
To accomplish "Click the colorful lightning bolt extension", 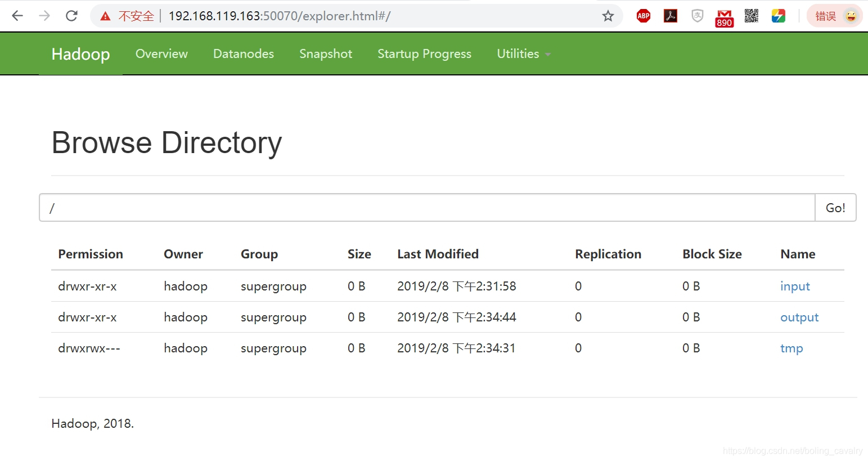I will coord(779,16).
